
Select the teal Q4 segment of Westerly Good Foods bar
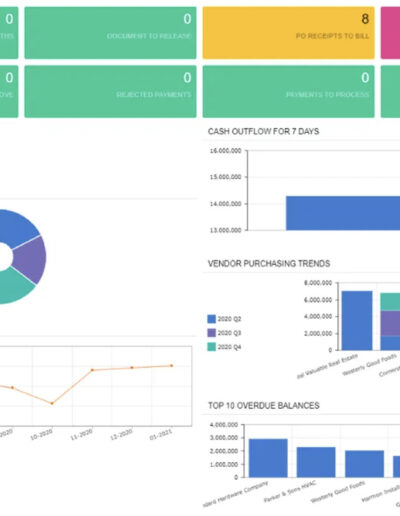[390, 302]
